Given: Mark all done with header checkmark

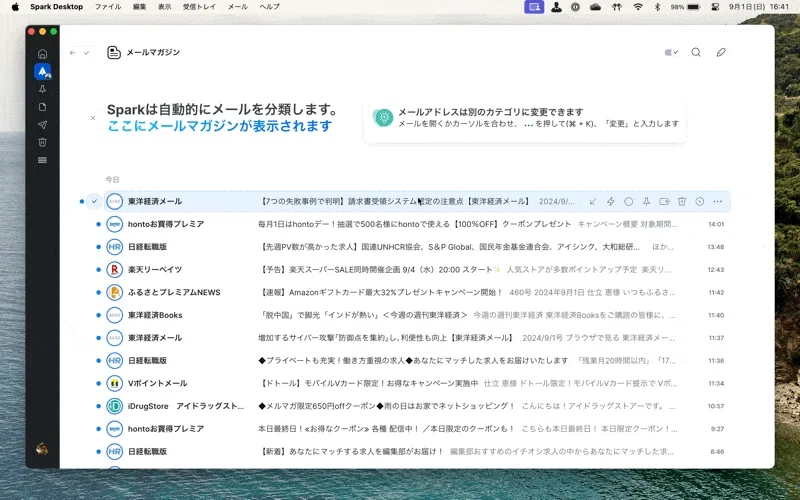Looking at the screenshot, I should 87,53.
